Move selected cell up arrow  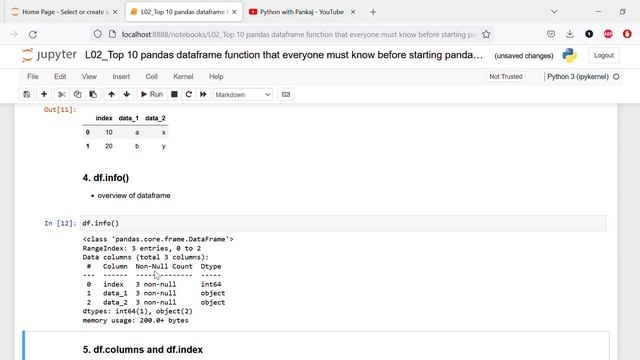point(111,94)
